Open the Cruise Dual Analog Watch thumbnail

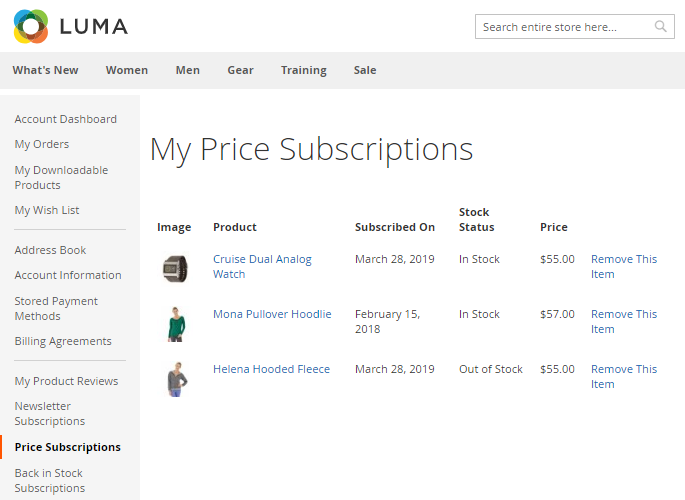pos(174,269)
